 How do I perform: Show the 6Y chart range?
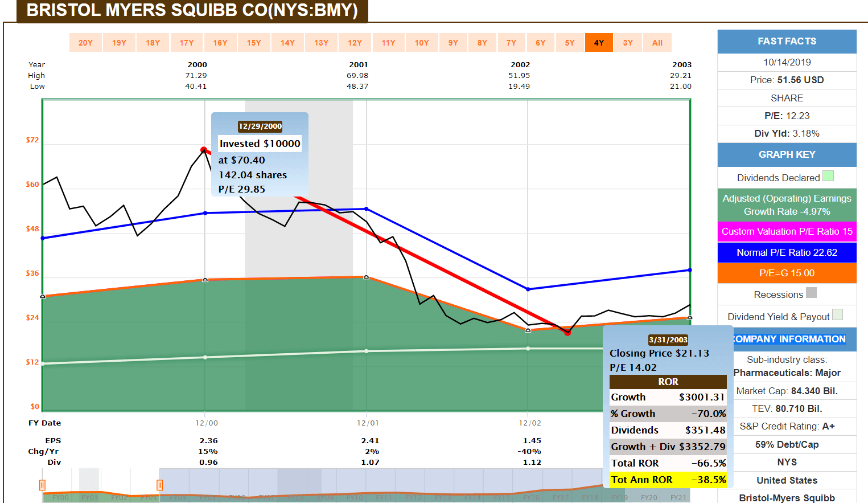click(x=540, y=43)
